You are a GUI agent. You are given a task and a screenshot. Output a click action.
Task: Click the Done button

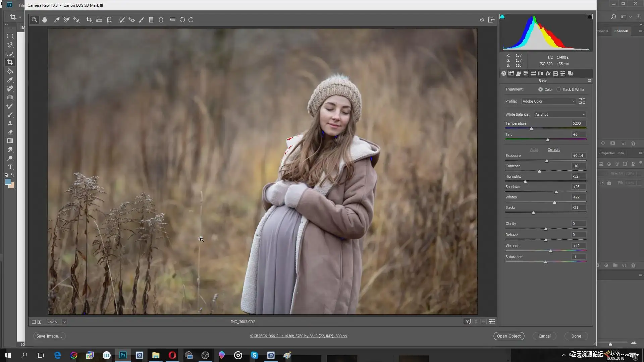576,336
